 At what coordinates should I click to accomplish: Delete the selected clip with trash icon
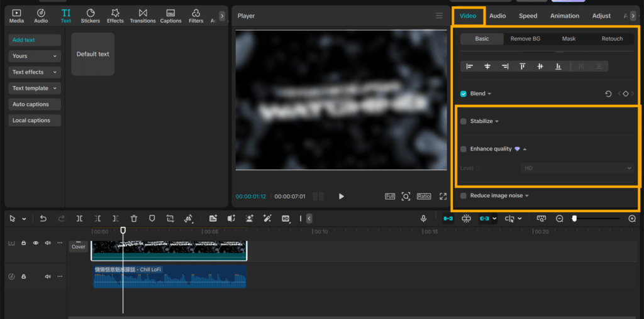[134, 219]
